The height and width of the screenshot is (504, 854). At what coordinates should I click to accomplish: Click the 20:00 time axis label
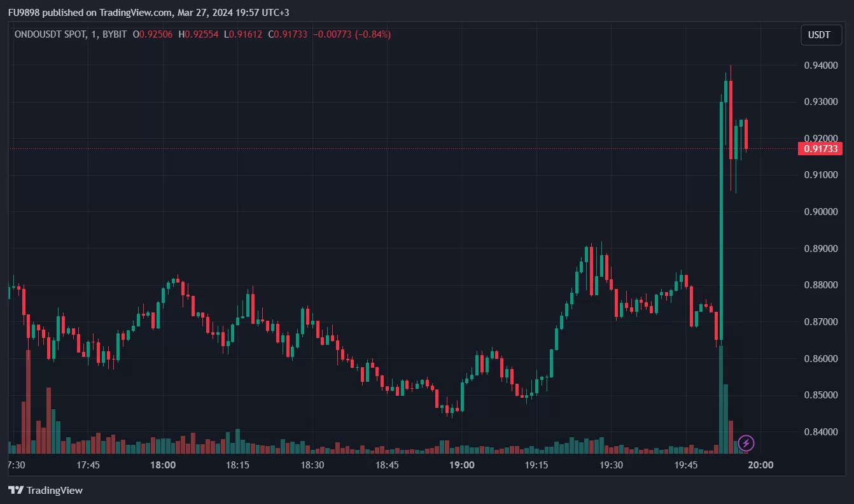(760, 465)
